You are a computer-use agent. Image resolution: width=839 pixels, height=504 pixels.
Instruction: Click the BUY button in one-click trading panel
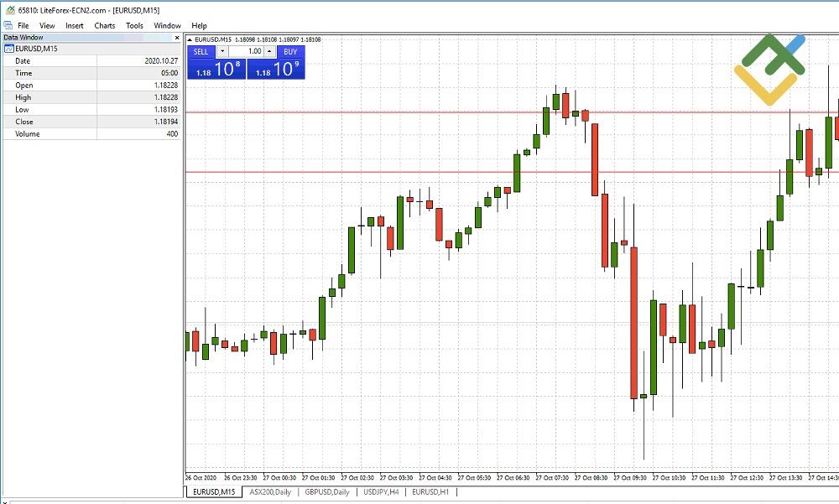pos(290,52)
